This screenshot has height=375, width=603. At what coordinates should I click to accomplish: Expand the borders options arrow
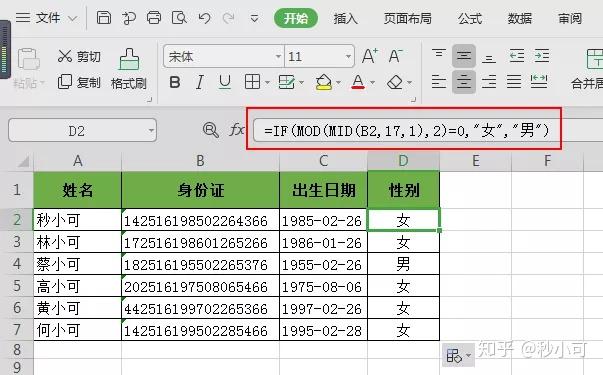[267, 82]
